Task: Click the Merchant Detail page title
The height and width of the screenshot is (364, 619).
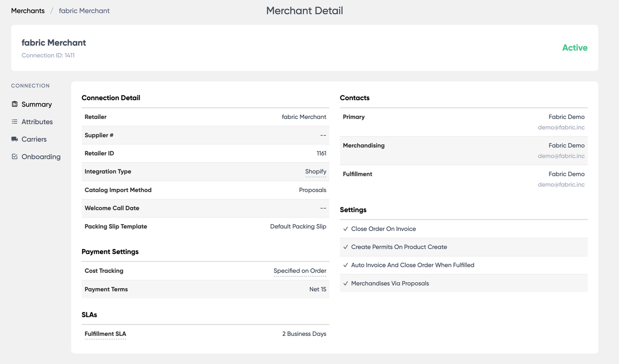Action: pos(305,11)
